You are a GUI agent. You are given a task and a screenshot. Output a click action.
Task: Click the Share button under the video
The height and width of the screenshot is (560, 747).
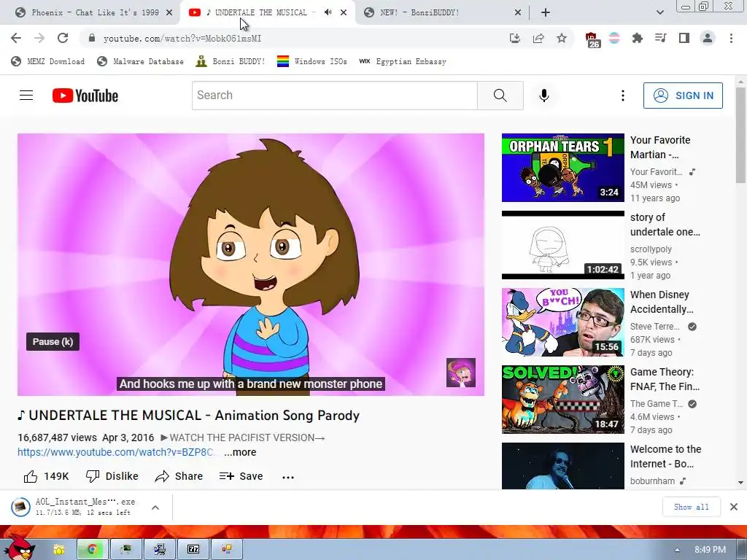pyautogui.click(x=179, y=476)
